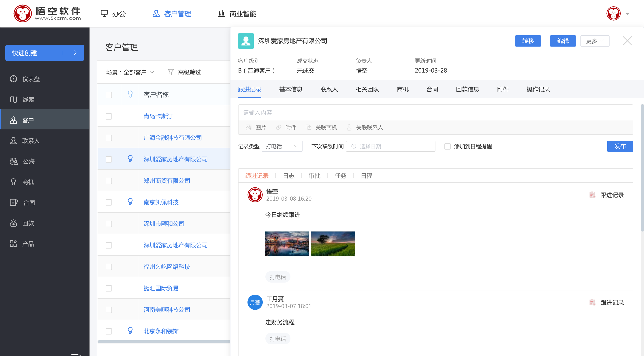
Task: Click the 发布 publish button
Action: click(x=620, y=146)
